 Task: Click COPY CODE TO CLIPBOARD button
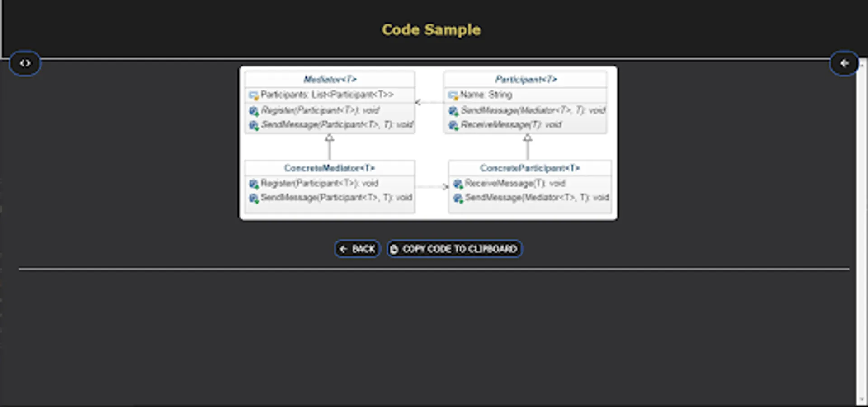click(454, 249)
